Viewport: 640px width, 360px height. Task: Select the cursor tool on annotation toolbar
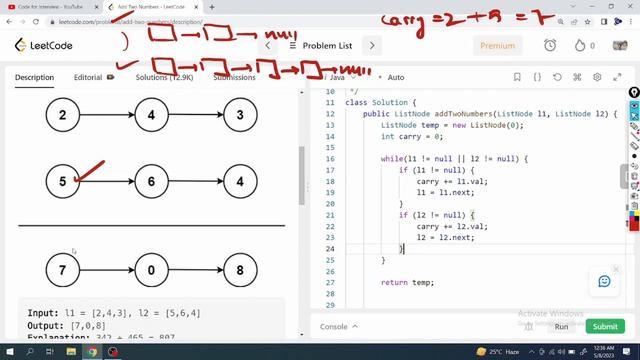point(634,116)
